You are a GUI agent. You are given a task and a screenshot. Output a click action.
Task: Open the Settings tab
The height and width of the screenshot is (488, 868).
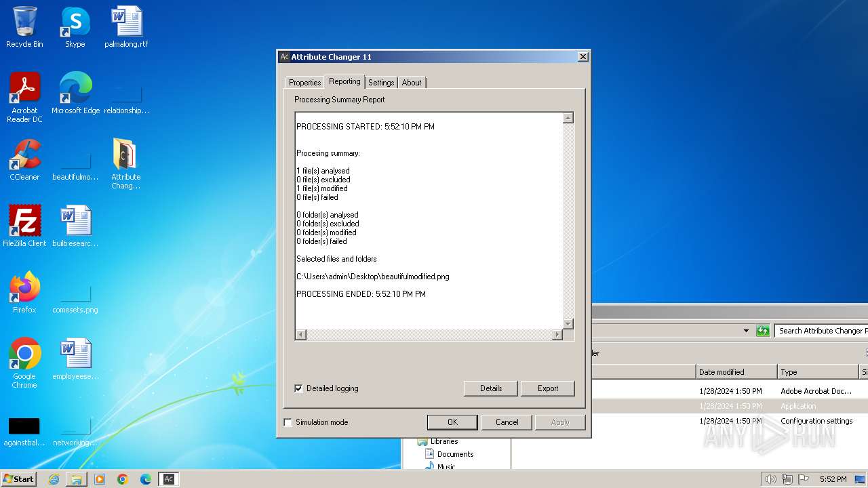[381, 83]
